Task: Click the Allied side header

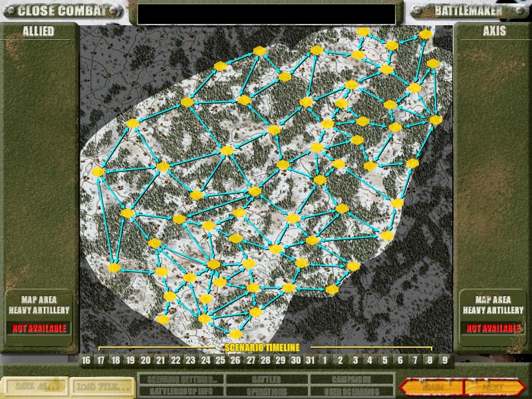Action: [x=39, y=31]
